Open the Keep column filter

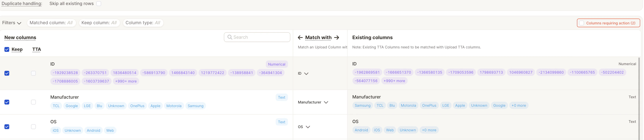[x=99, y=23]
